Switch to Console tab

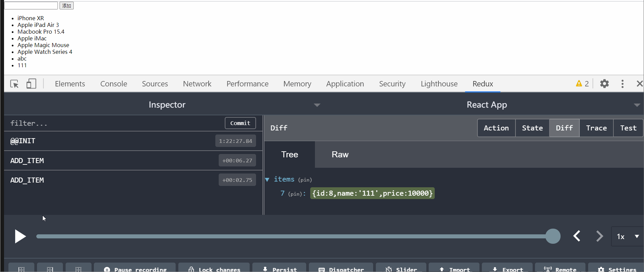(x=114, y=84)
